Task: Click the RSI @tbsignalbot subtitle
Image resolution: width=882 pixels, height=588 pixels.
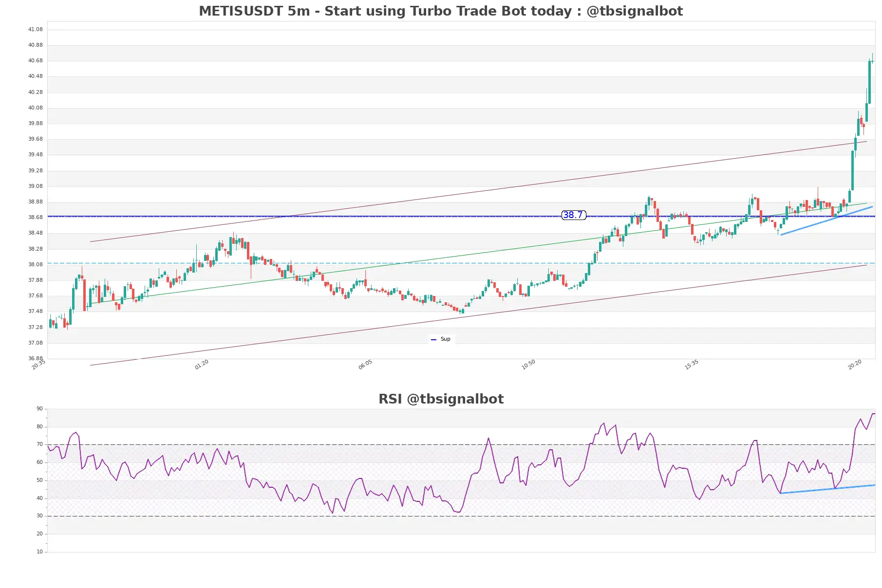Action: [441, 399]
